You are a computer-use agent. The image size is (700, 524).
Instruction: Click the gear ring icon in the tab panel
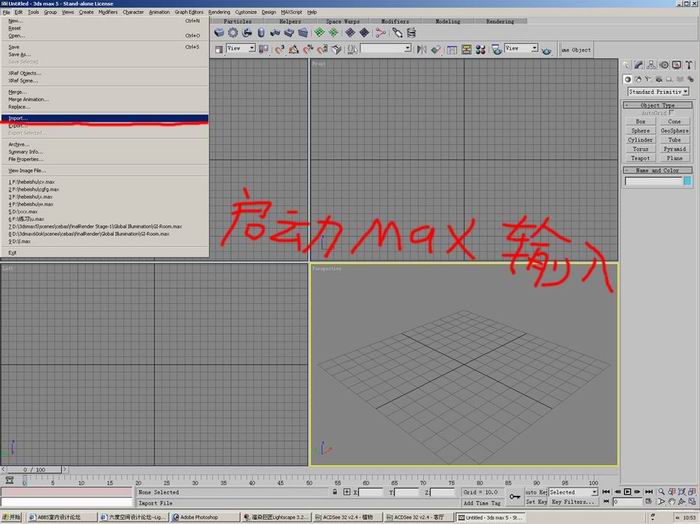(233, 32)
